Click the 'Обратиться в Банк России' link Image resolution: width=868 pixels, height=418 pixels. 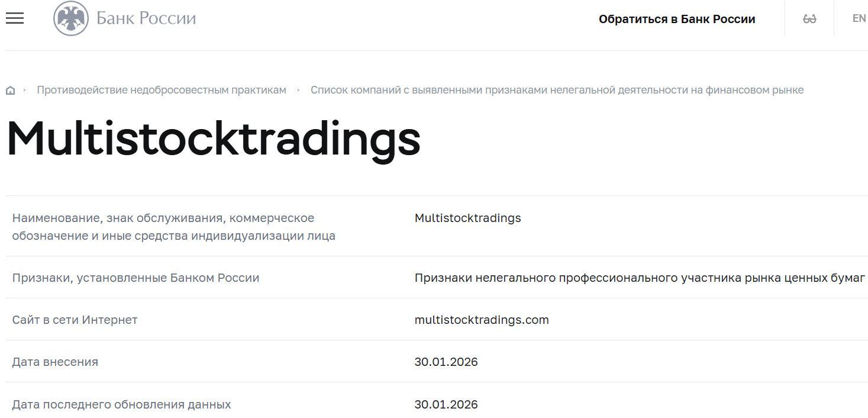pyautogui.click(x=677, y=18)
